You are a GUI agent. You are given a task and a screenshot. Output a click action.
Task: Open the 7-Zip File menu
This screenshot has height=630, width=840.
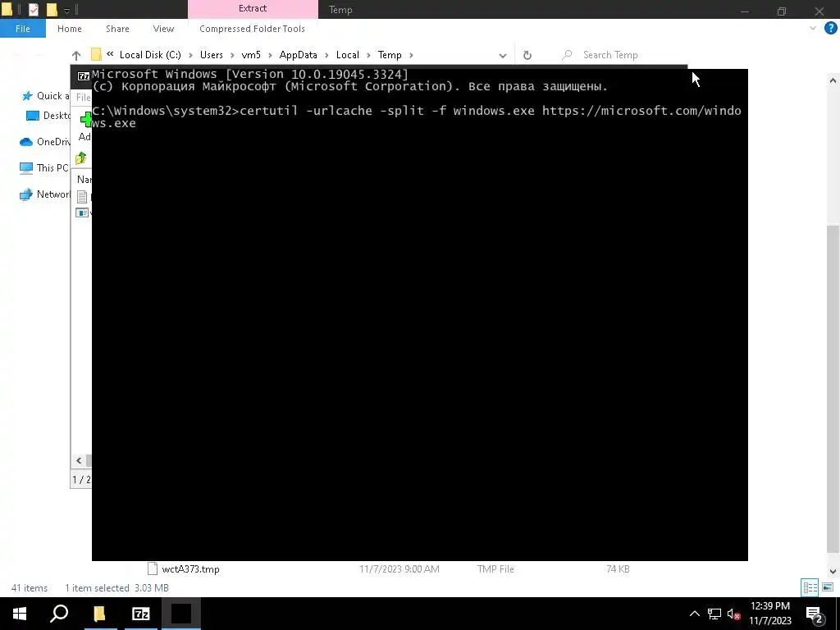[83, 97]
